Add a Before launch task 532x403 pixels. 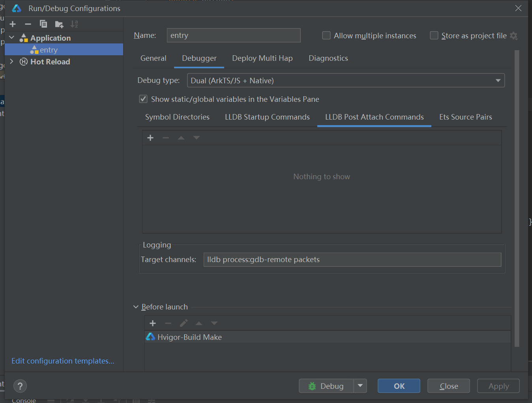(x=153, y=323)
